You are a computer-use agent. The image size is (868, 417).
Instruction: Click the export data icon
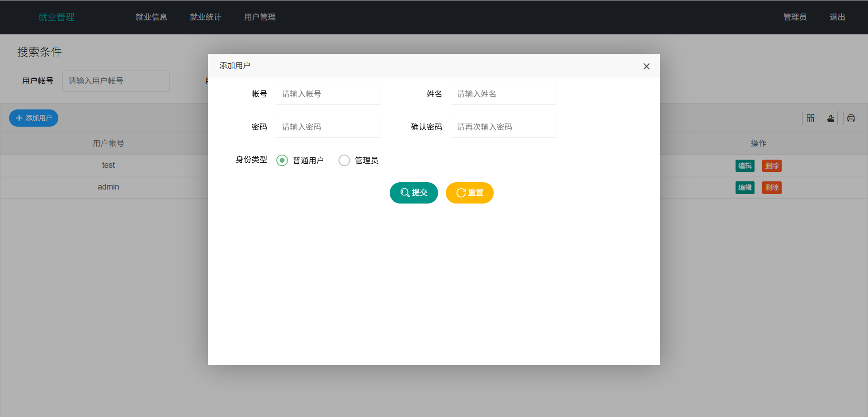(x=830, y=118)
